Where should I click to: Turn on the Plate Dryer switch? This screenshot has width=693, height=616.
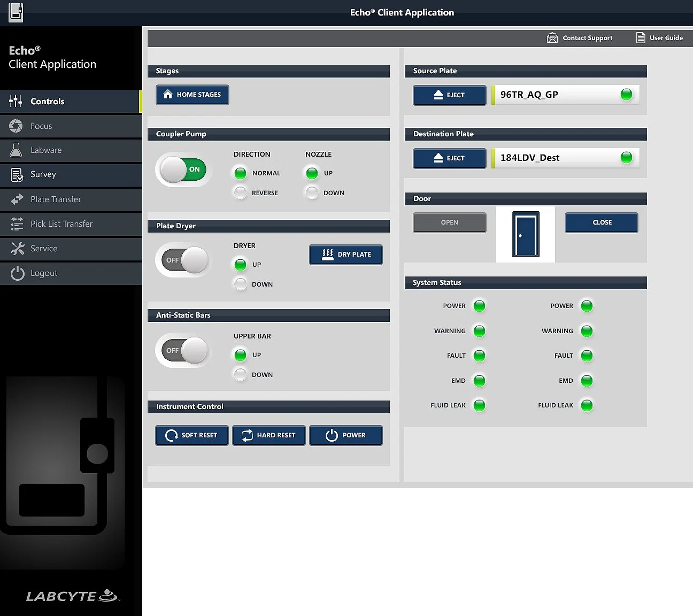coord(183,260)
